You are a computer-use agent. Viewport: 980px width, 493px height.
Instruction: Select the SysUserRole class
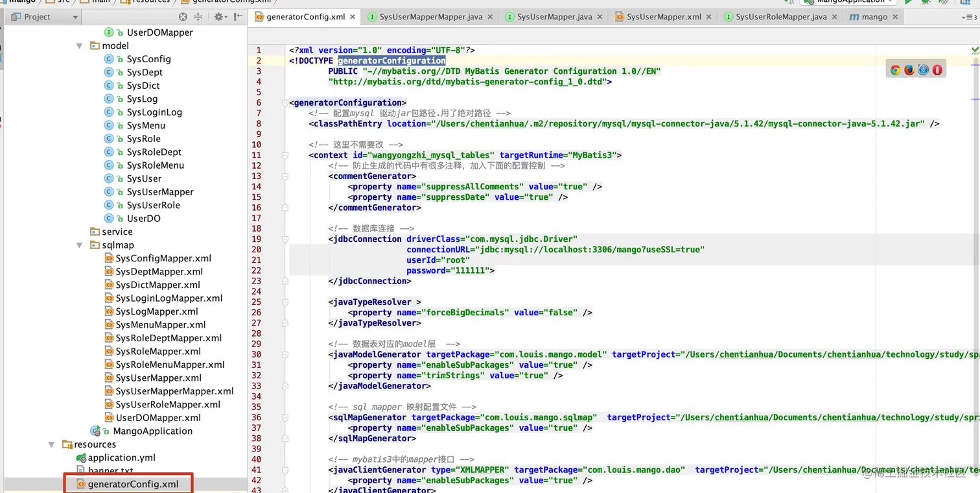pos(154,205)
